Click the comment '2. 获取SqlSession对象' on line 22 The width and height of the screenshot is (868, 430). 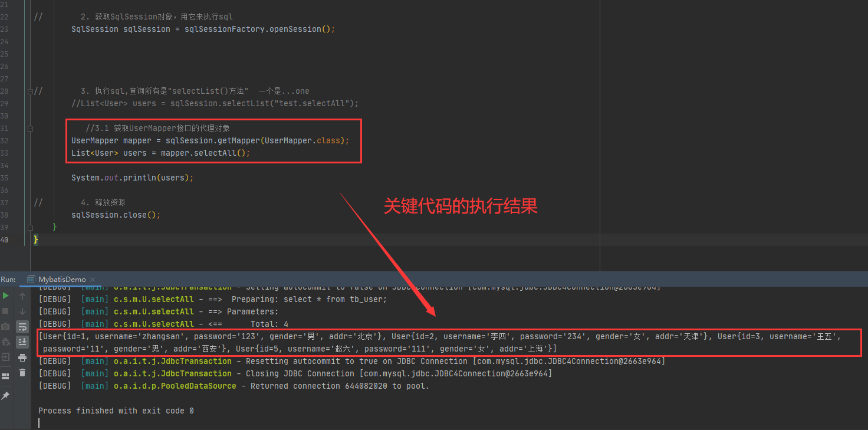157,17
